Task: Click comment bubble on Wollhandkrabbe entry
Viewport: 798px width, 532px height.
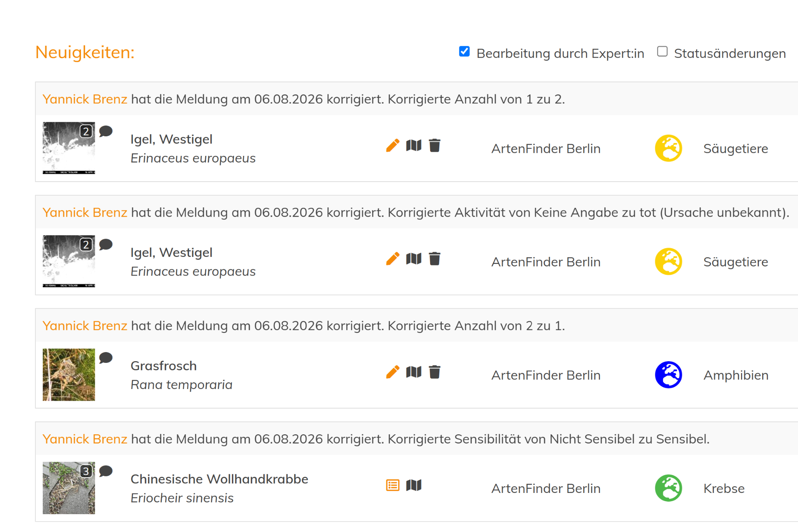Action: [x=106, y=471]
